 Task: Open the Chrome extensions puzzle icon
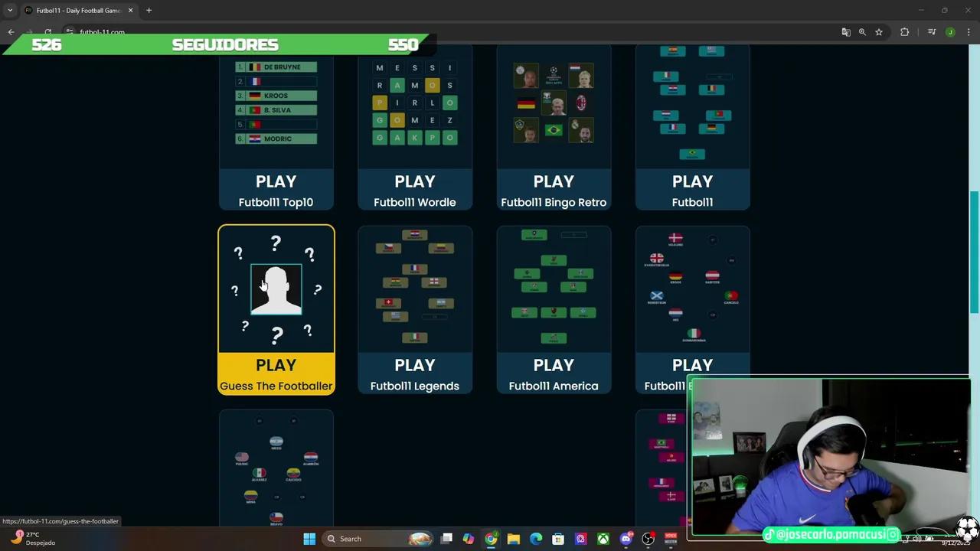pos(905,32)
